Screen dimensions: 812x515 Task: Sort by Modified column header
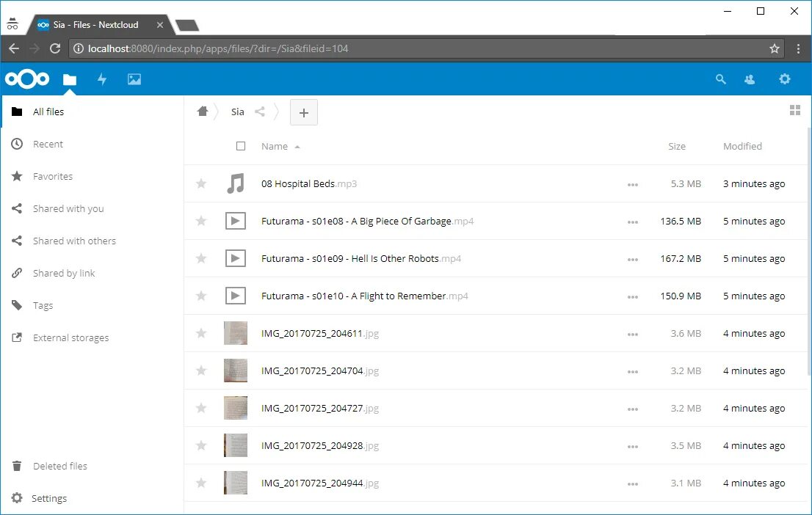pyautogui.click(x=742, y=147)
